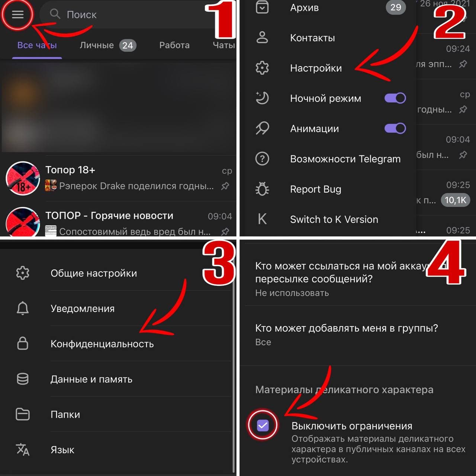The image size is (476, 476).
Task: Open Настройки from the menu
Action: coord(316,68)
